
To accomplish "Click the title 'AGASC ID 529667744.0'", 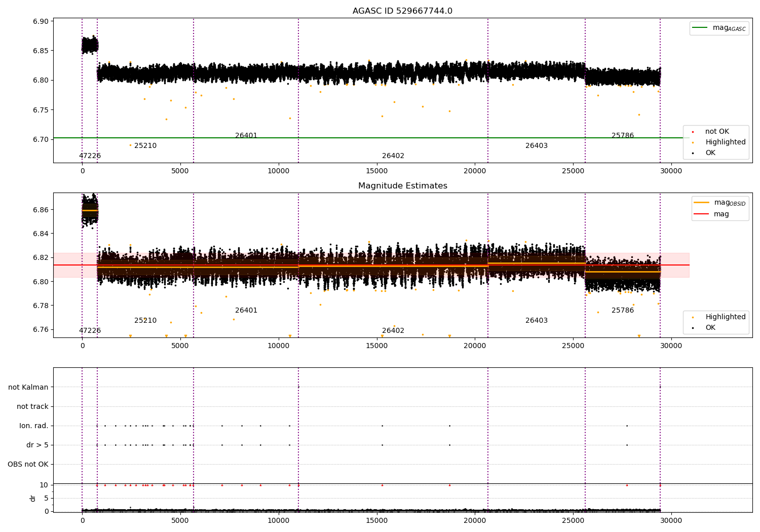I will coord(402,11).
